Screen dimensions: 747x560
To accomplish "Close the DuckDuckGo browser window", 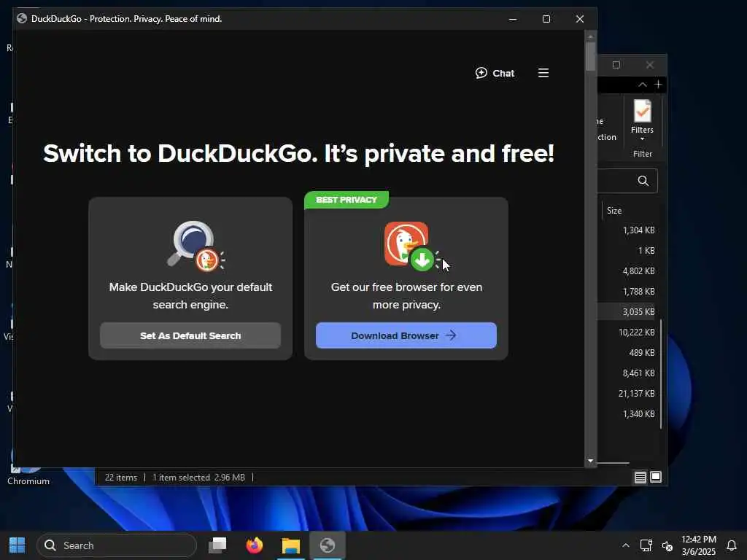I will point(580,19).
